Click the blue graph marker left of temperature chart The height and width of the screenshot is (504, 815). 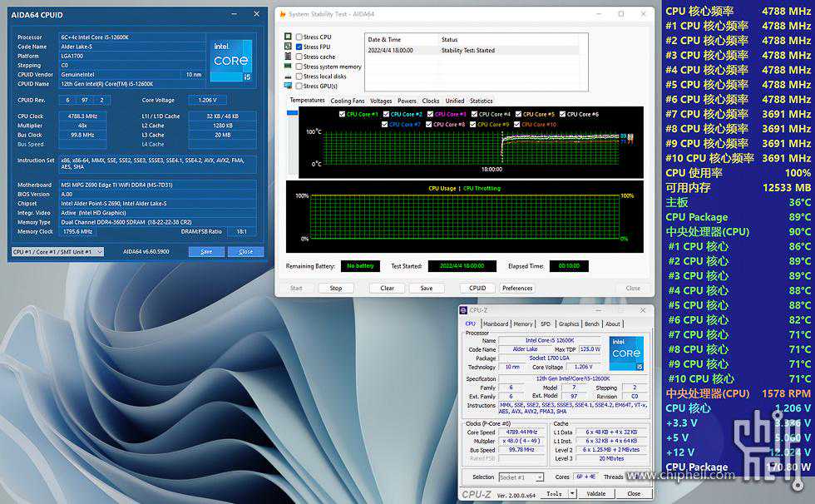click(292, 112)
